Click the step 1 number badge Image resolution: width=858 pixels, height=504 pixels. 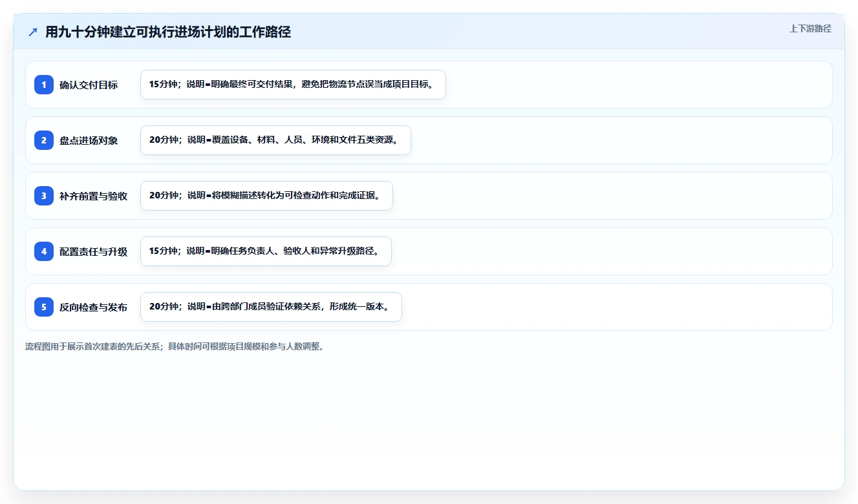pyautogui.click(x=44, y=85)
